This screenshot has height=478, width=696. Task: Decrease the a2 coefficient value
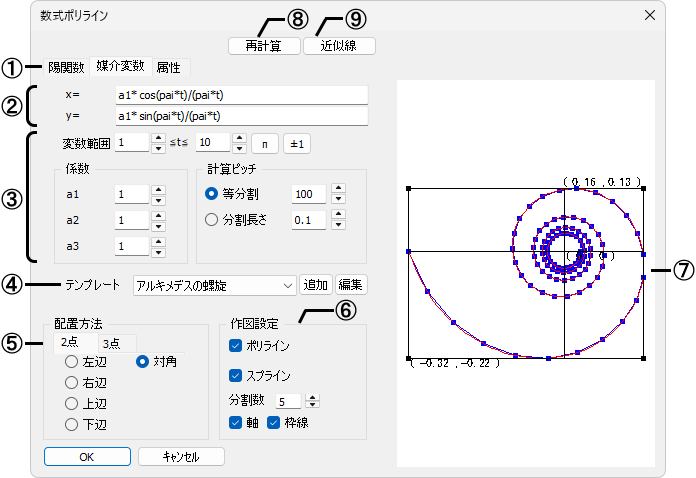tap(158, 226)
